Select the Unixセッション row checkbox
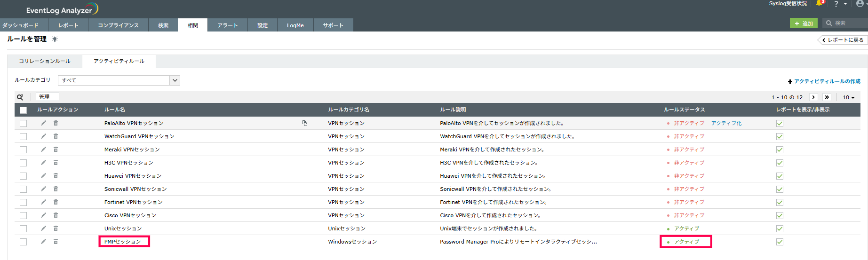 coord(23,228)
